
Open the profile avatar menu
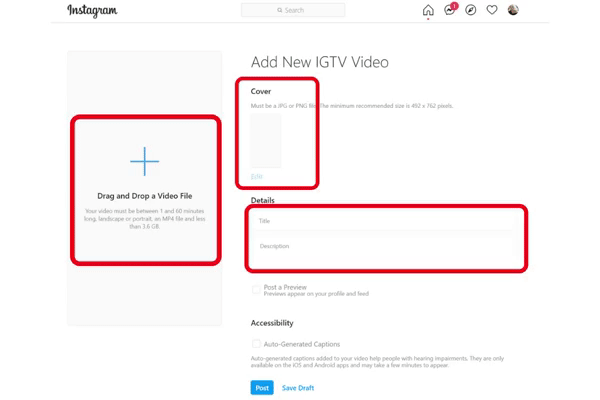(513, 10)
